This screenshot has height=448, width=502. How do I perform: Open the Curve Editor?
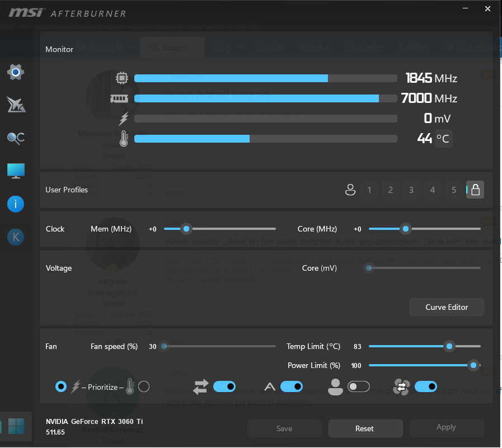447,307
